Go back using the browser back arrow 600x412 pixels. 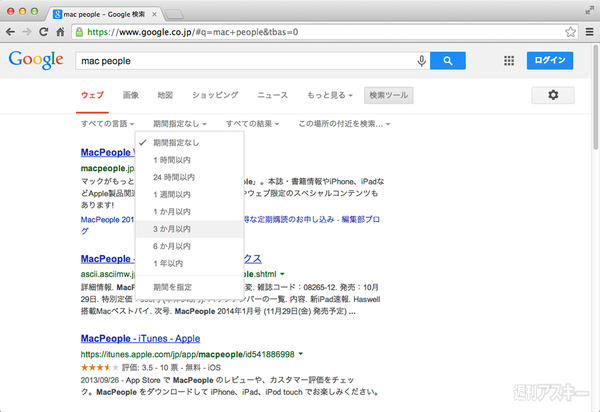(x=10, y=32)
